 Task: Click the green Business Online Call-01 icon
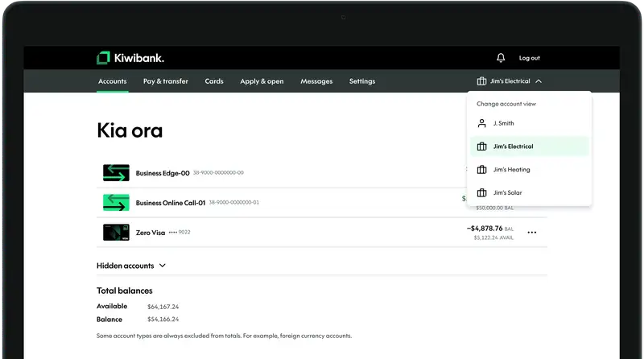point(116,203)
